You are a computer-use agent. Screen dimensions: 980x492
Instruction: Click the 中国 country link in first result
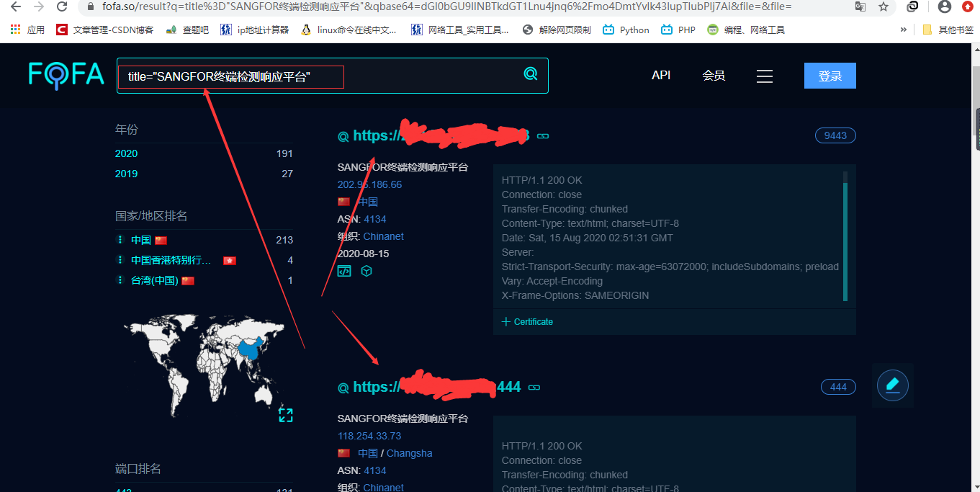click(x=368, y=202)
